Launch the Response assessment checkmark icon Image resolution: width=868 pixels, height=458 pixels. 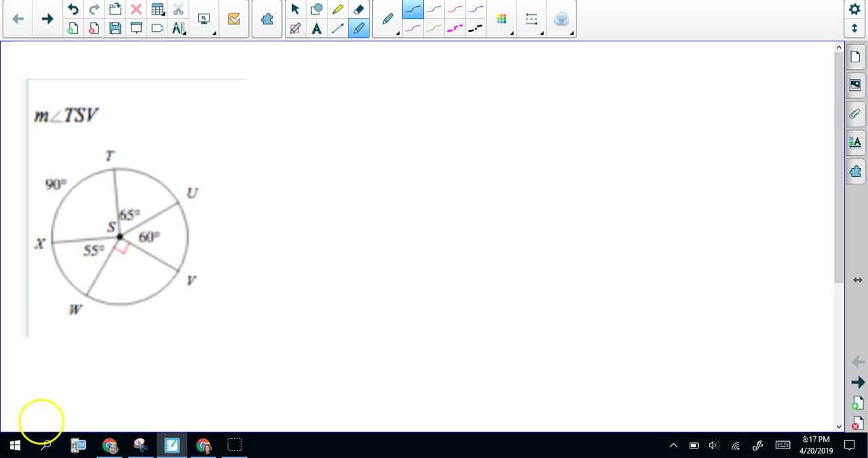(234, 19)
